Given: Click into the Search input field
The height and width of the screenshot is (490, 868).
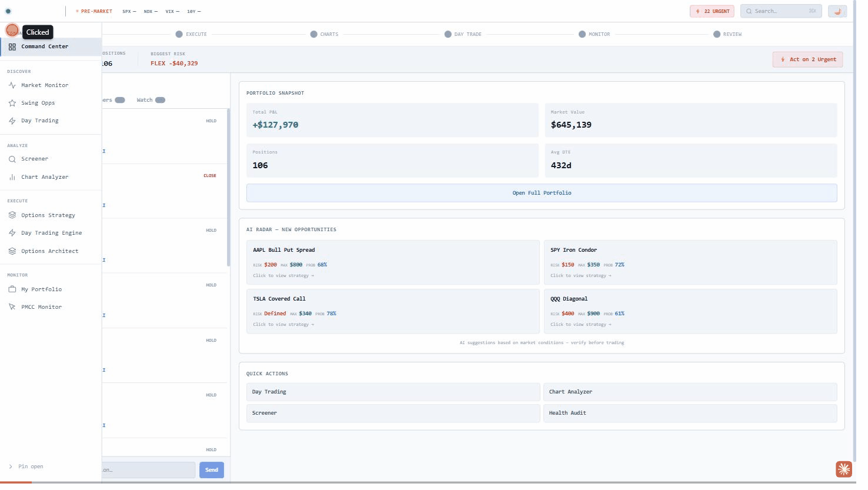Looking at the screenshot, I should (781, 11).
